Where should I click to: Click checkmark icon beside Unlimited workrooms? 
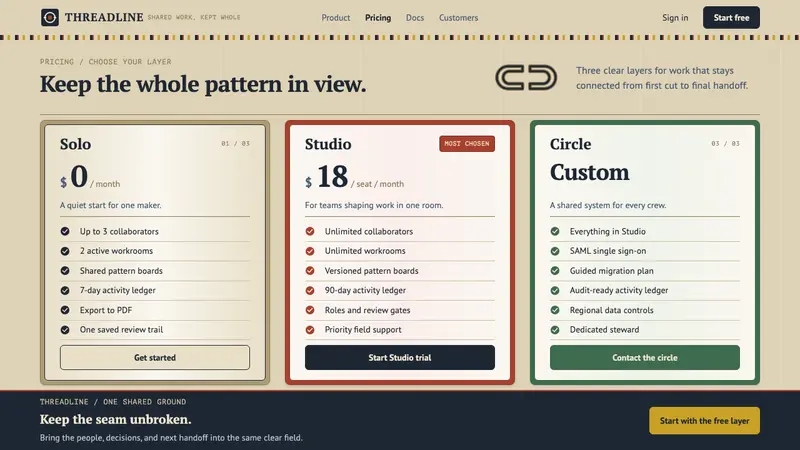pyautogui.click(x=310, y=251)
